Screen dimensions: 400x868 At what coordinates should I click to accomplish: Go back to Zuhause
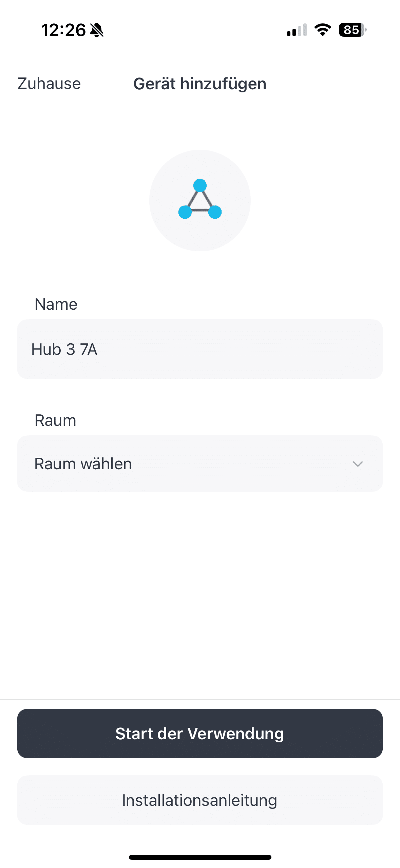tap(49, 84)
